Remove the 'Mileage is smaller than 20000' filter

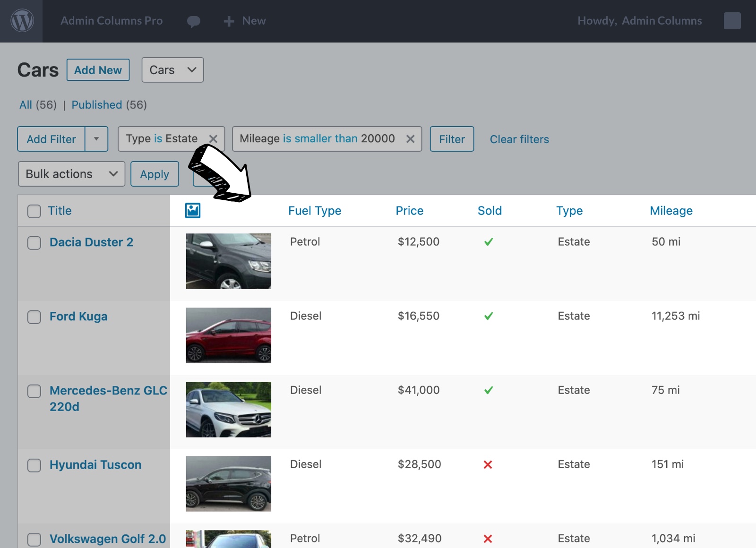point(410,138)
